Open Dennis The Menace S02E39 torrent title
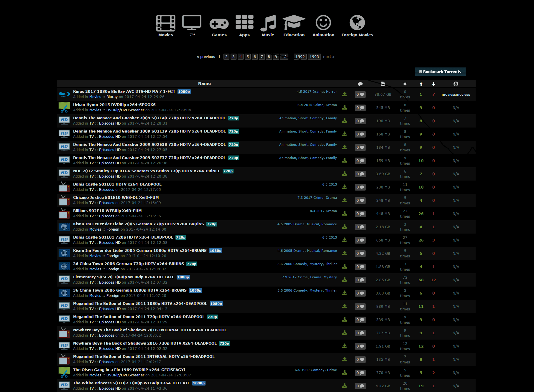The image size is (534, 392). 149,131
